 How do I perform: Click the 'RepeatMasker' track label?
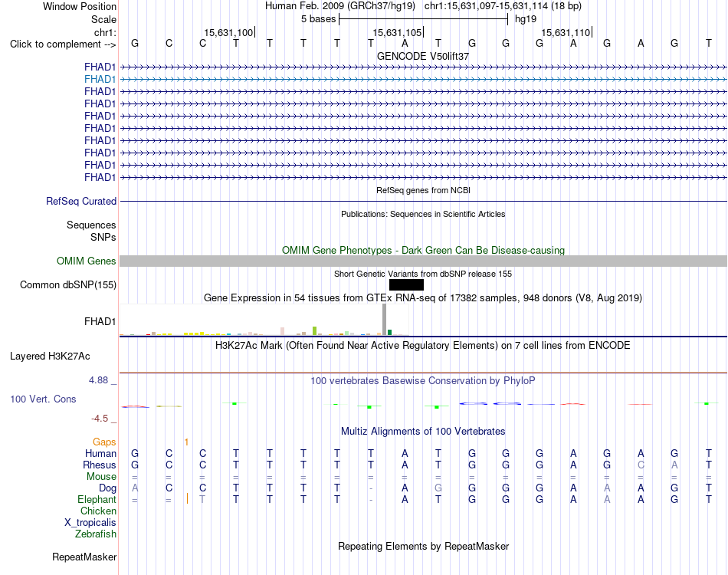pos(84,557)
